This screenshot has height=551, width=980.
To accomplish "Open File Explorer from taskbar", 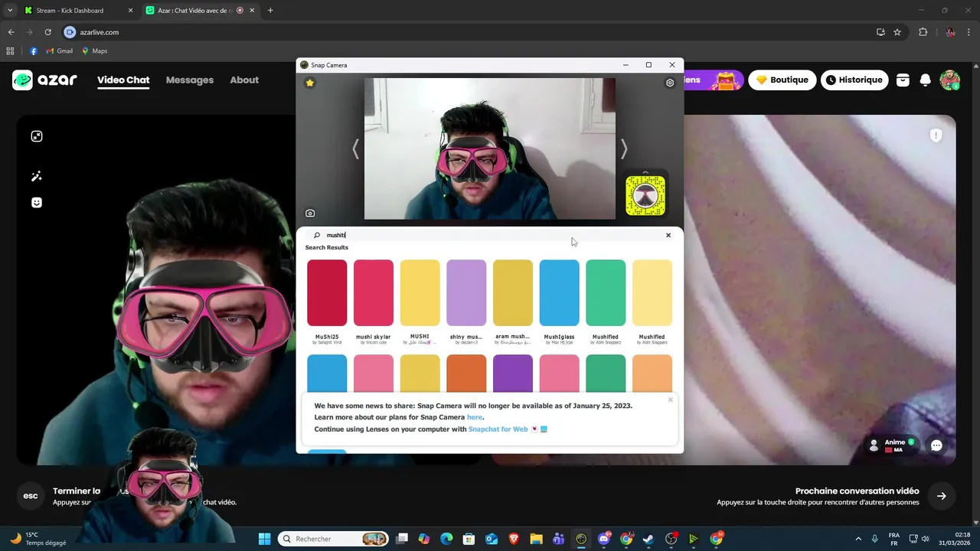I will tap(536, 539).
